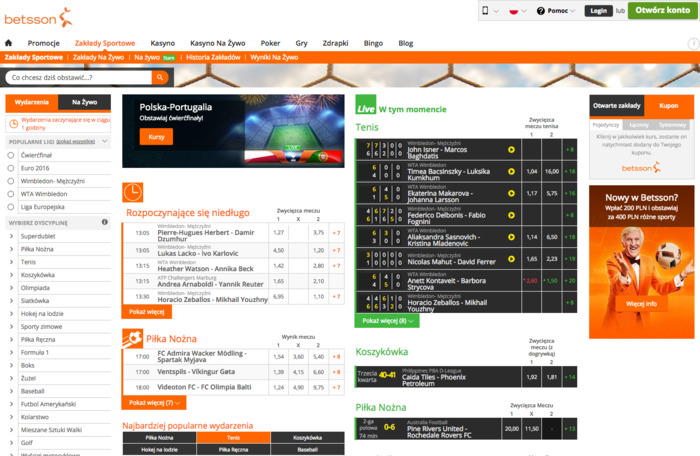Click the Otwórz konto button

click(x=662, y=10)
